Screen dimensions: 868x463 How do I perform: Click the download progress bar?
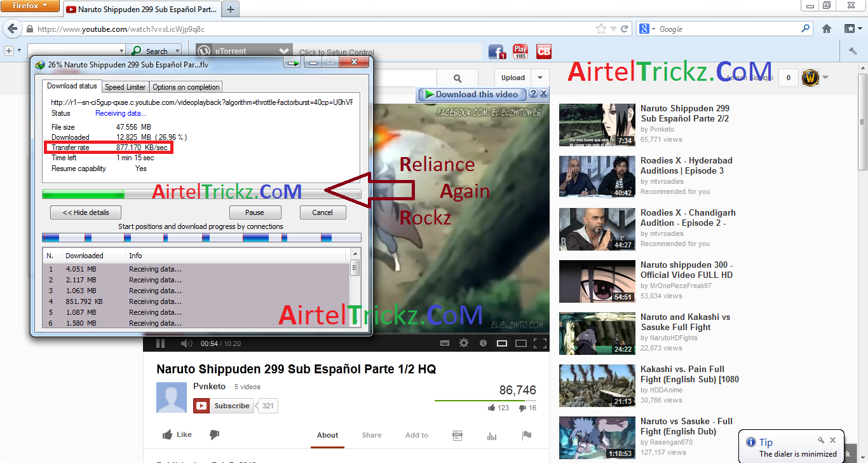[201, 194]
